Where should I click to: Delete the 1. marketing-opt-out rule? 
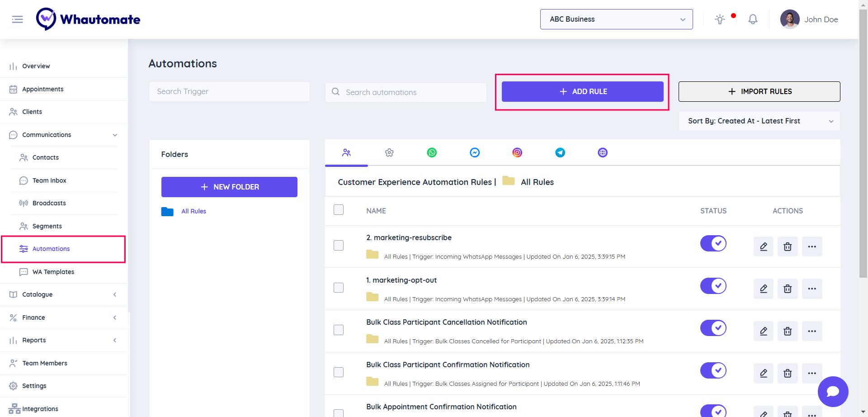coord(787,289)
